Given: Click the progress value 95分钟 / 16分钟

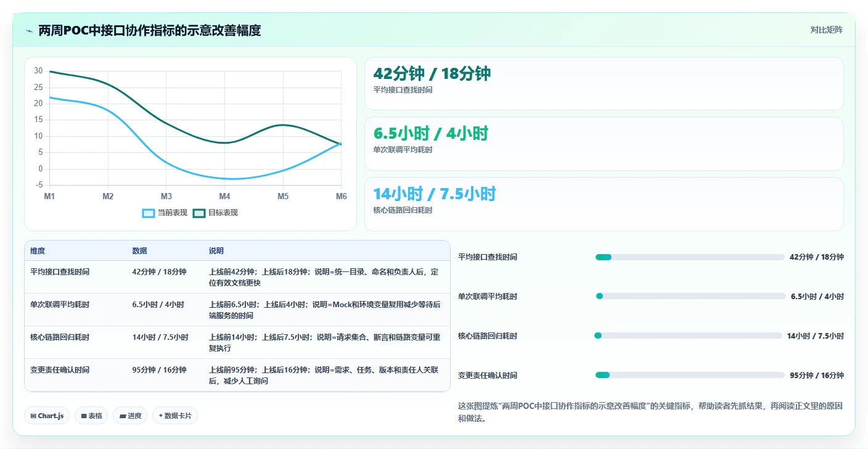Looking at the screenshot, I should tap(817, 376).
